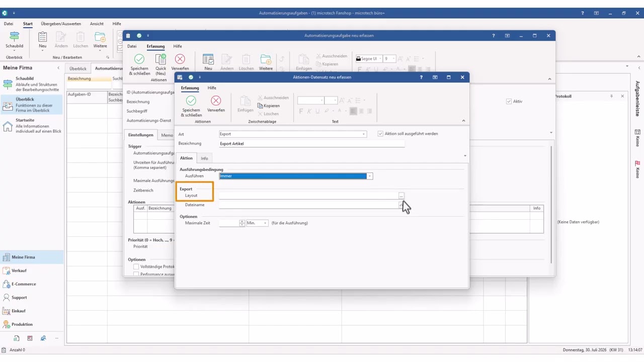
Task: Close the Protokoll panel
Action: click(622, 96)
